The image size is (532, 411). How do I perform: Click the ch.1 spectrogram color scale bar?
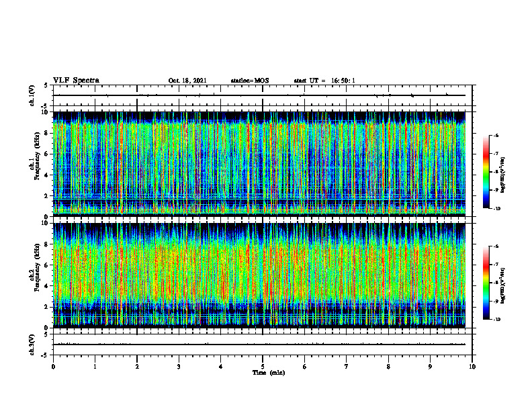[x=486, y=172]
